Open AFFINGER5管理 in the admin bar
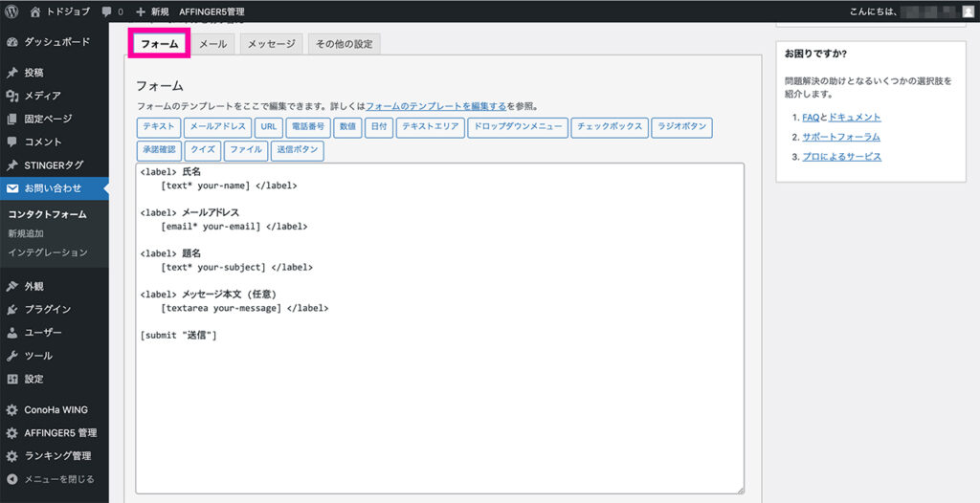 pos(212,11)
